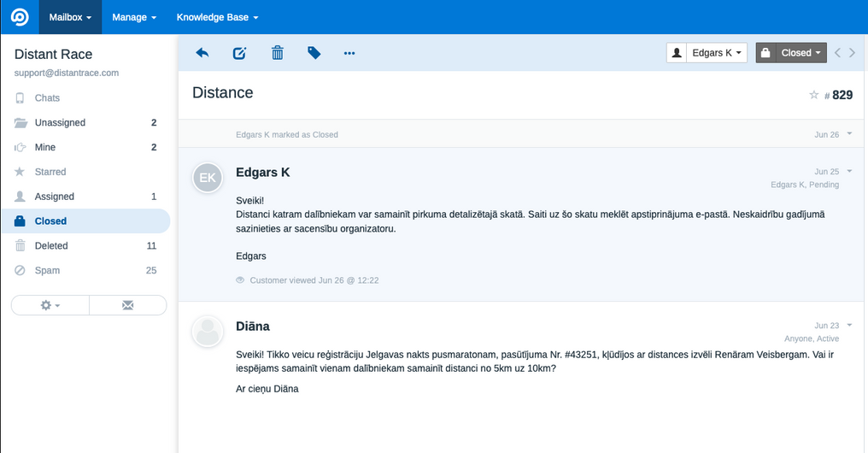The image size is (868, 453).
Task: Click the Add Note icon
Action: (239, 53)
